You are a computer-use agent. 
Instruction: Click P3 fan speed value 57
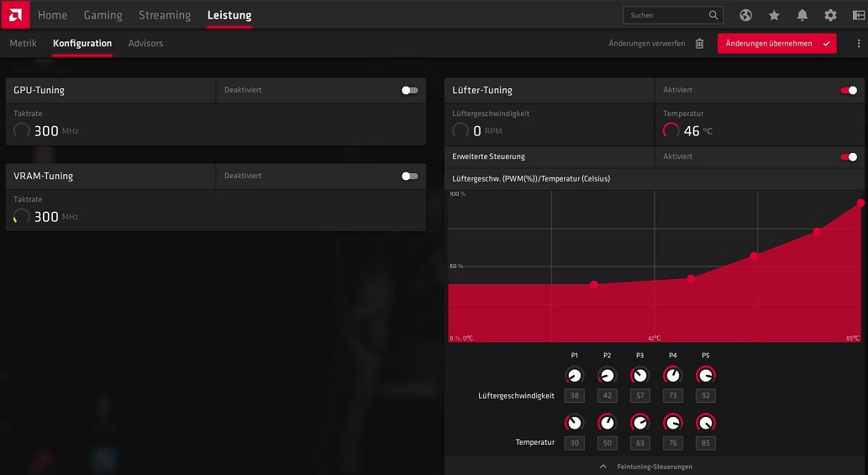coord(640,396)
